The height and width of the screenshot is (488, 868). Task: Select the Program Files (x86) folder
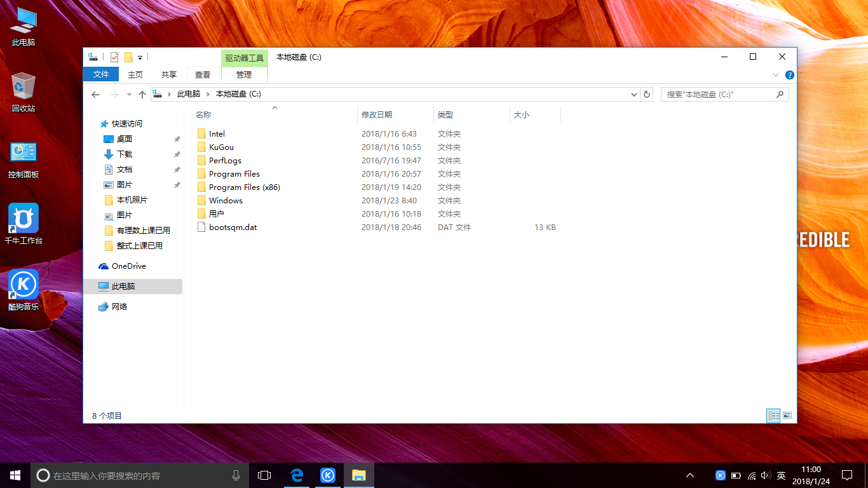tap(244, 187)
